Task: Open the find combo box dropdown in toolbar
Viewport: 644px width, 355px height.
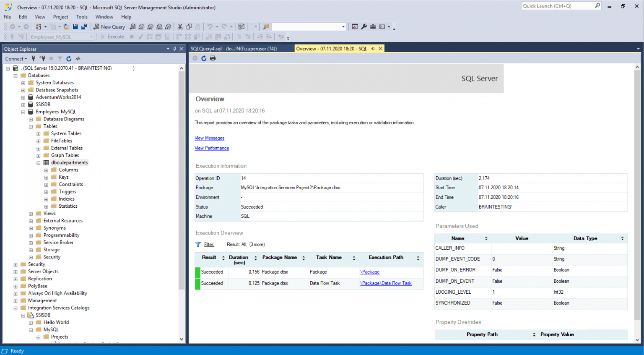Action: point(343,27)
